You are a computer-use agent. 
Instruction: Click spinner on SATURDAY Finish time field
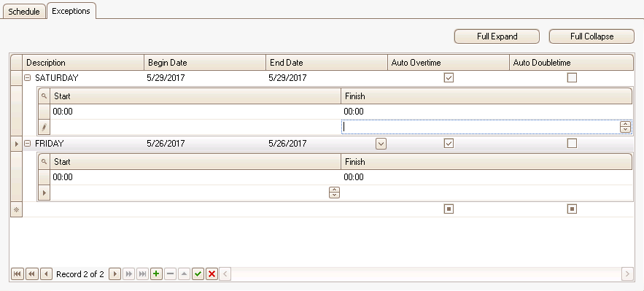[625, 127]
